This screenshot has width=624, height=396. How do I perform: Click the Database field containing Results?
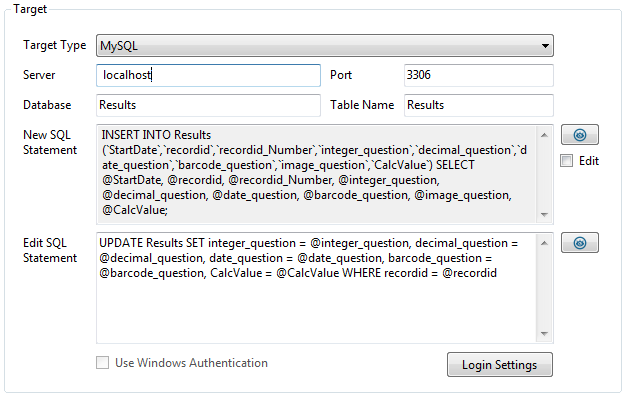208,105
